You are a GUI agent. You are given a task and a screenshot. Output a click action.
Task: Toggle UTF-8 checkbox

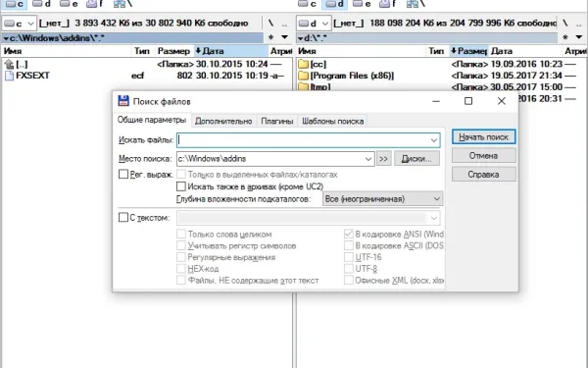click(349, 269)
